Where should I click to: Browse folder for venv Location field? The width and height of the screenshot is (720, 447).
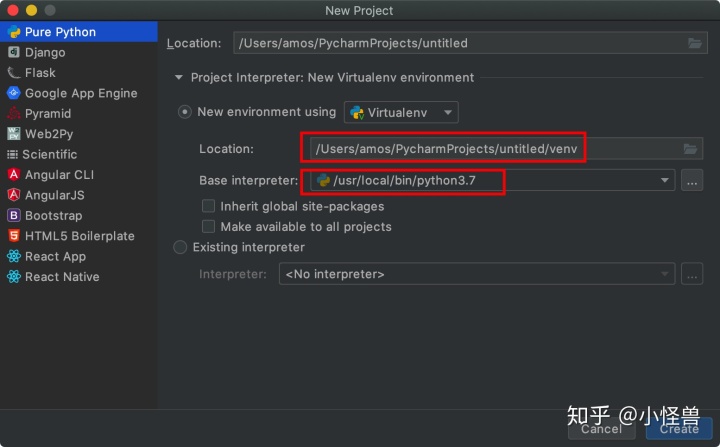coord(690,149)
